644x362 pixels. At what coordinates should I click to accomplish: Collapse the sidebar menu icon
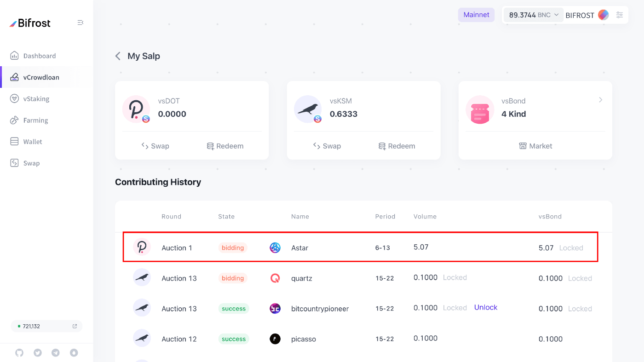(x=80, y=23)
